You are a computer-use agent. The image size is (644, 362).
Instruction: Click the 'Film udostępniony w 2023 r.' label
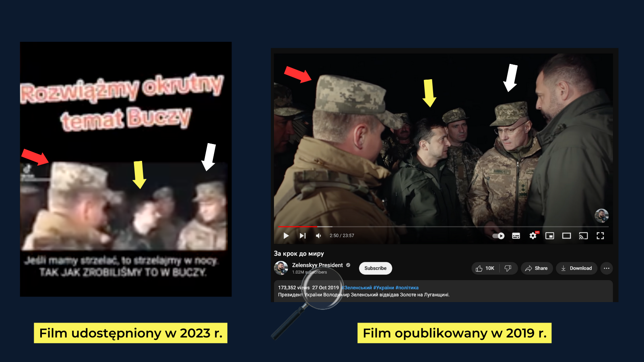[130, 333]
